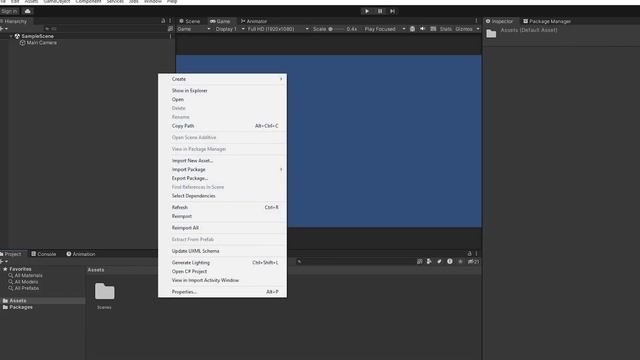Open the cloud services icon
Image resolution: width=640 pixels, height=360 pixels.
pyautogui.click(x=28, y=11)
